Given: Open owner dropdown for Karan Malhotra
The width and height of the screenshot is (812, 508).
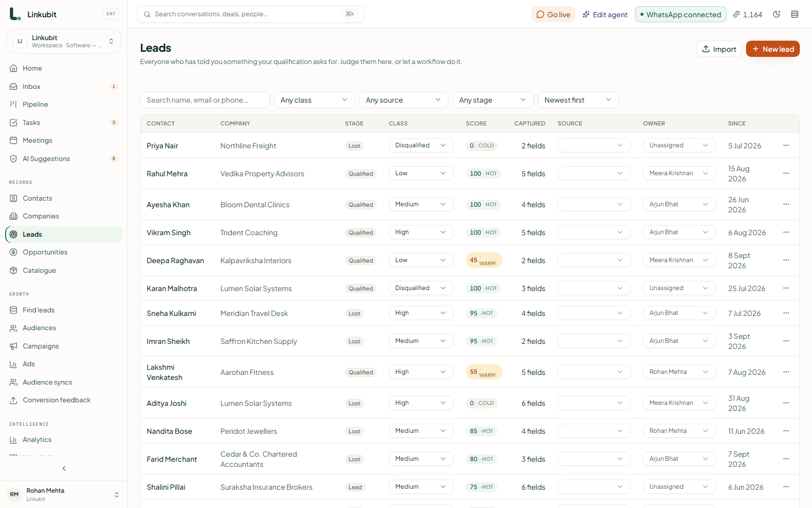Looking at the screenshot, I should [680, 288].
